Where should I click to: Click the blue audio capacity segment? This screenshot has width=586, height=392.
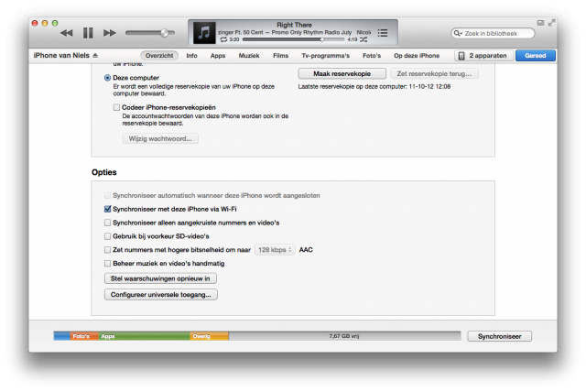tap(62, 336)
